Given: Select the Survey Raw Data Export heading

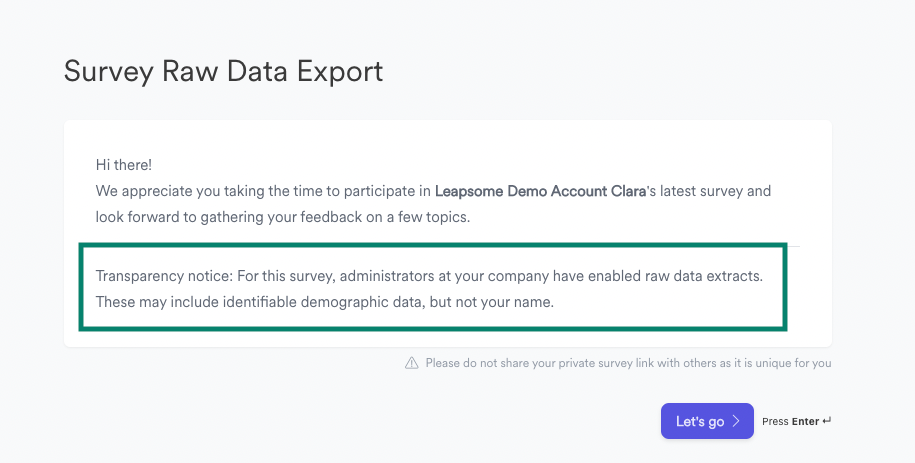Looking at the screenshot, I should (223, 72).
